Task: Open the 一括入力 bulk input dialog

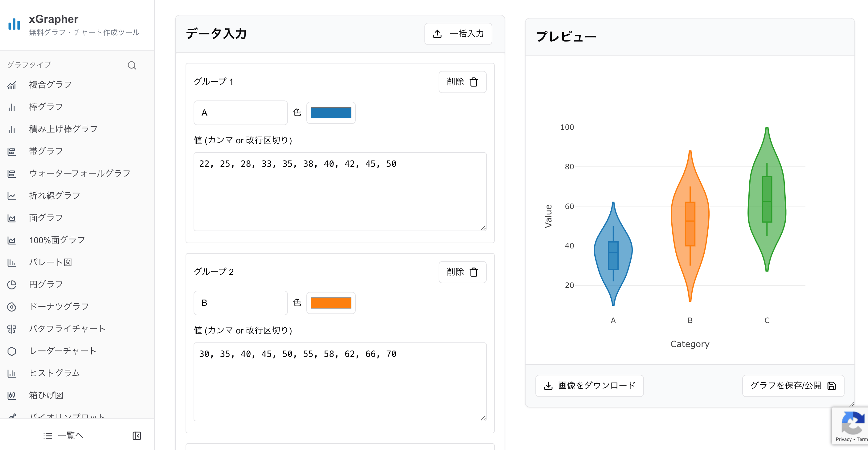Action: [x=458, y=34]
